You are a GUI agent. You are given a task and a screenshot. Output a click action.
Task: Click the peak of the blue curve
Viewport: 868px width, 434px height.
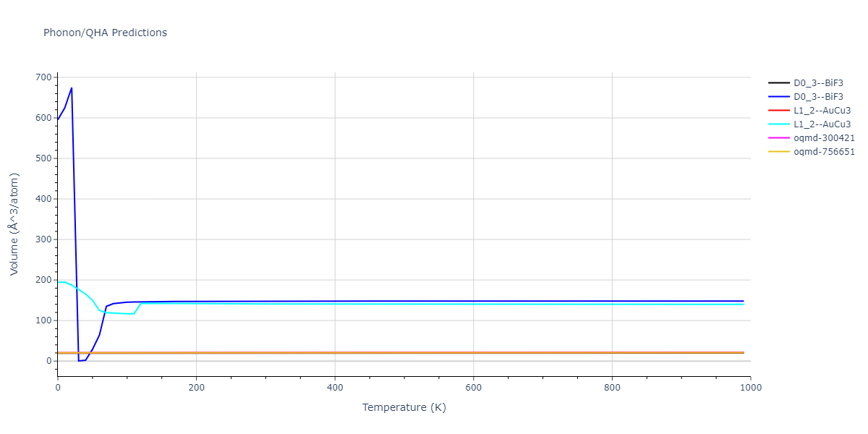click(71, 88)
